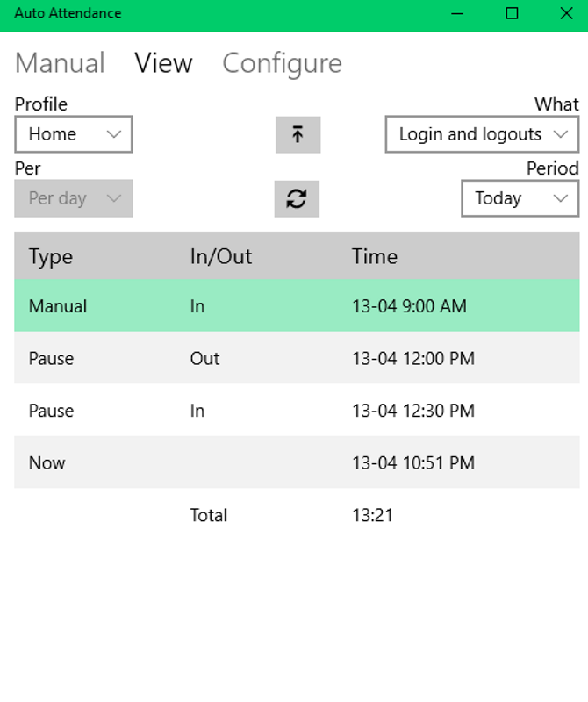Click the Time column header

click(x=375, y=256)
